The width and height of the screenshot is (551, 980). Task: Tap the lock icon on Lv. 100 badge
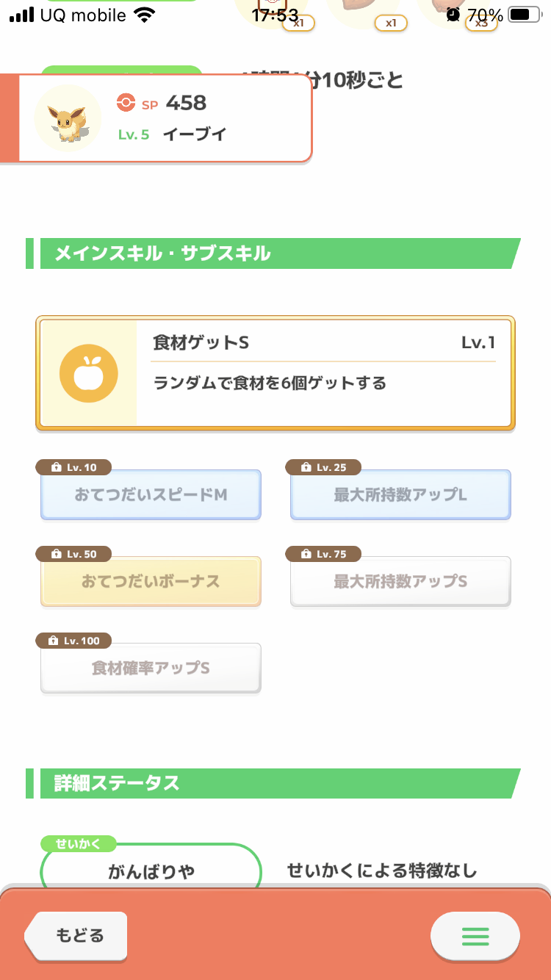click(53, 641)
